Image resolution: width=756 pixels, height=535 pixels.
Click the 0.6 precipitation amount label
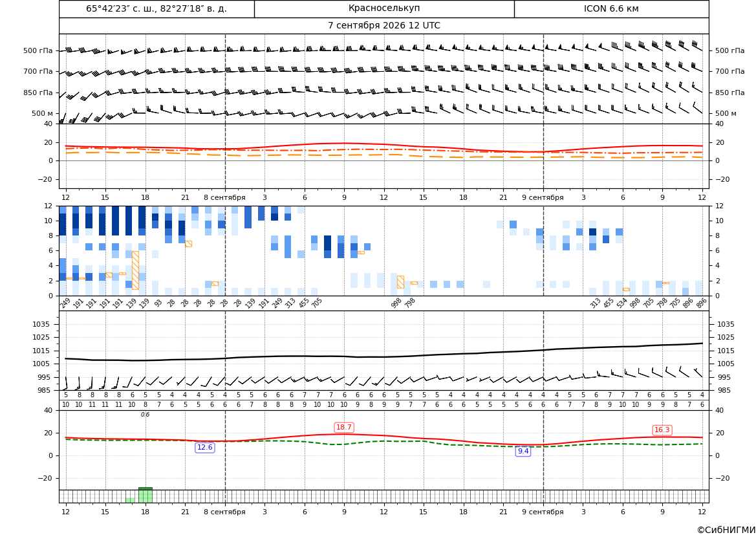pos(145,415)
